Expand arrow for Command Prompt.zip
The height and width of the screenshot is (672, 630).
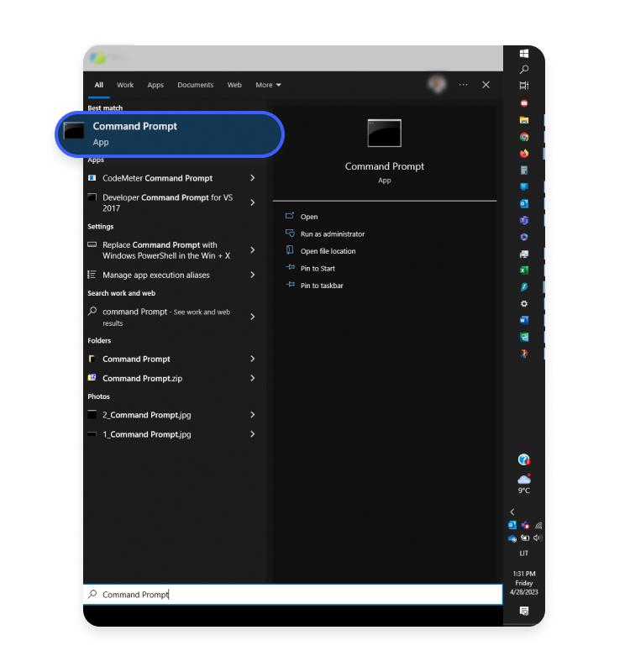pyautogui.click(x=253, y=378)
